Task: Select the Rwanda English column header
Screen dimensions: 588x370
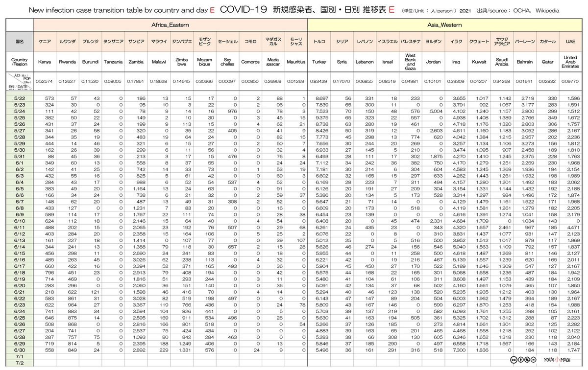Action: pos(68,62)
